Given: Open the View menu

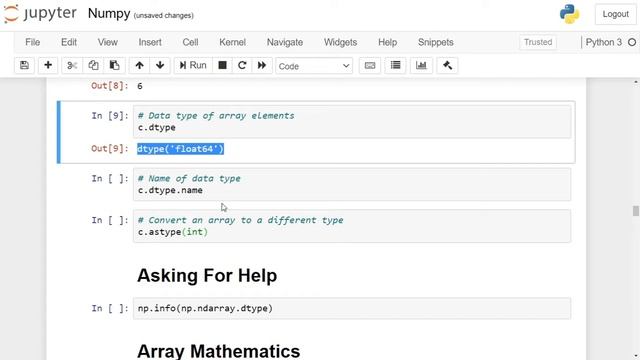Looking at the screenshot, I should point(108,42).
